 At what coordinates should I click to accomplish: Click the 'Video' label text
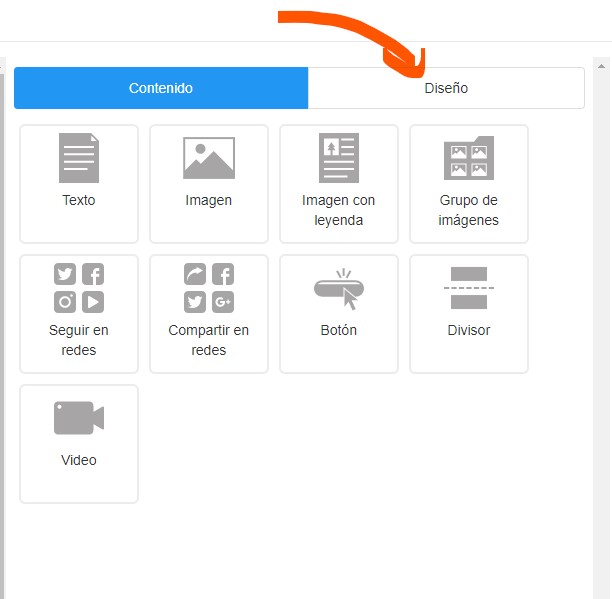pos(79,460)
